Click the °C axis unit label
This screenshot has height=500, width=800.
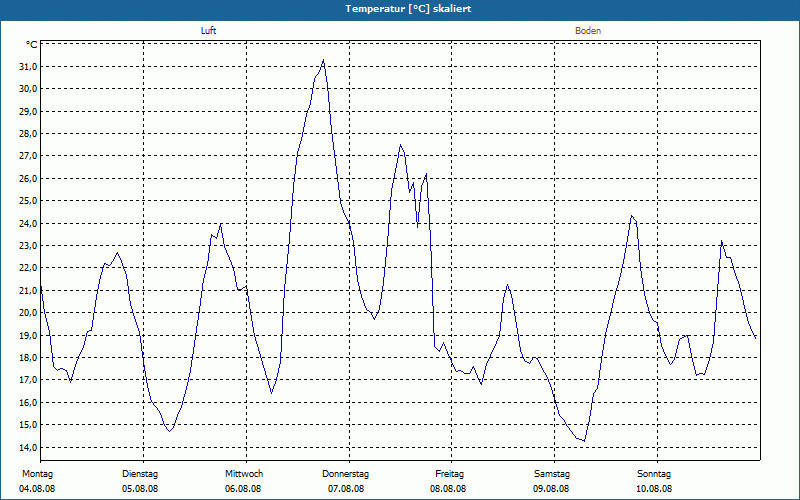point(31,45)
